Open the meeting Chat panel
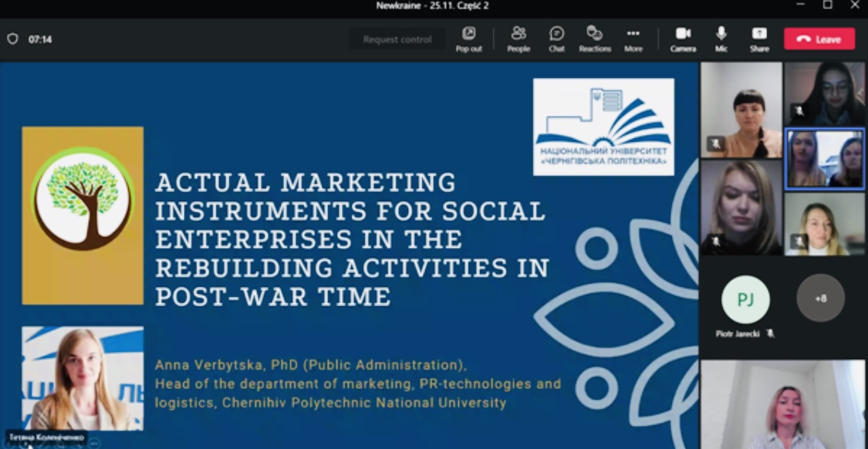Viewport: 868px width, 449px height. coord(556,39)
